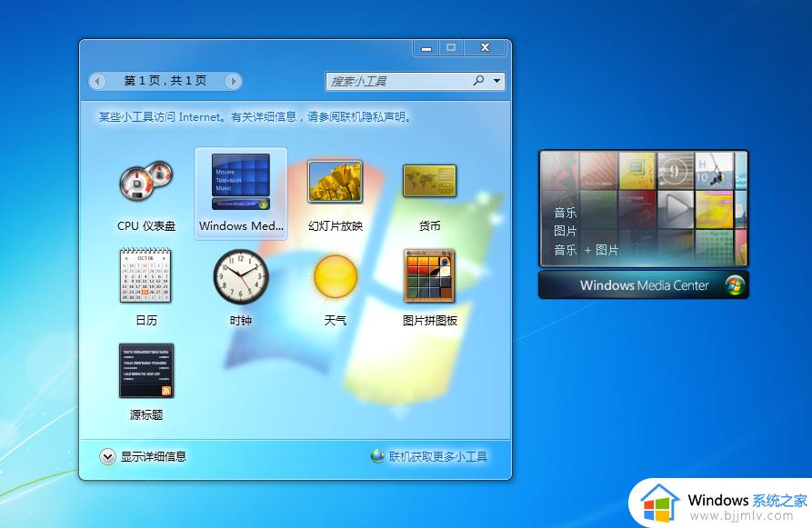Select the 日历 calendar gadget

pos(145,275)
